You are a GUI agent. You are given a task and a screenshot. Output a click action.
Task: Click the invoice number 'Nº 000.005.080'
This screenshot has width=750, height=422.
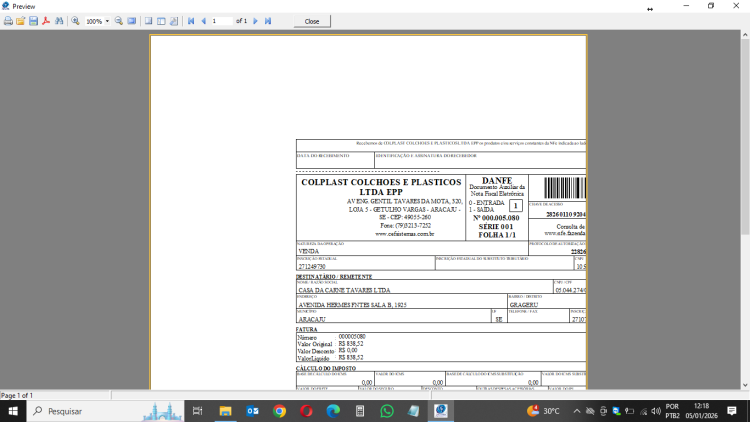[496, 218]
